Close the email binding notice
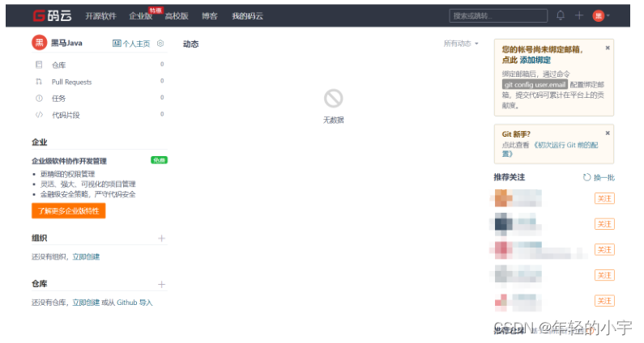Image resolution: width=644 pixels, height=343 pixels. pos(608,48)
